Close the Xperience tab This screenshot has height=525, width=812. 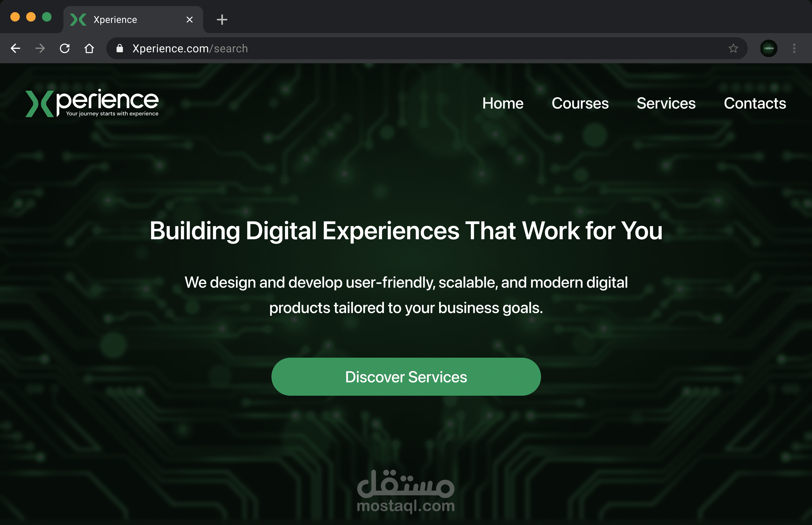pyautogui.click(x=190, y=20)
